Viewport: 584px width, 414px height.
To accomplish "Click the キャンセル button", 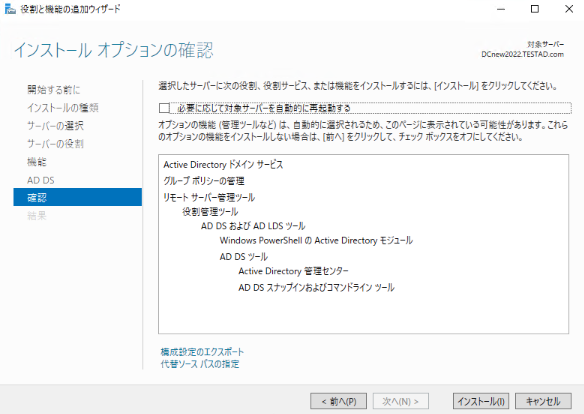I will (543, 401).
